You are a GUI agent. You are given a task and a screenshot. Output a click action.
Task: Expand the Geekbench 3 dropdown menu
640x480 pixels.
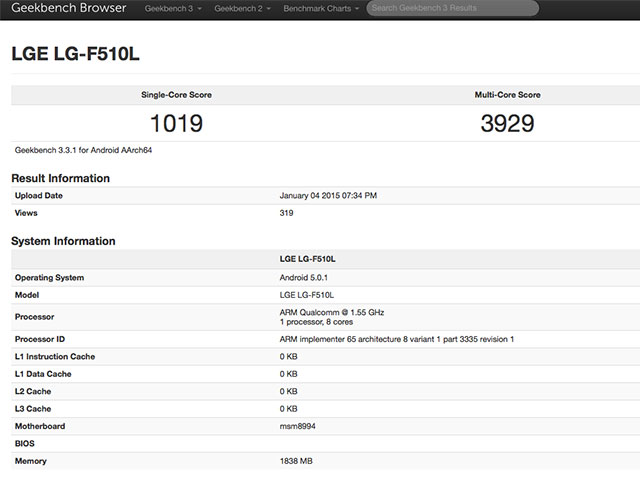173,9
